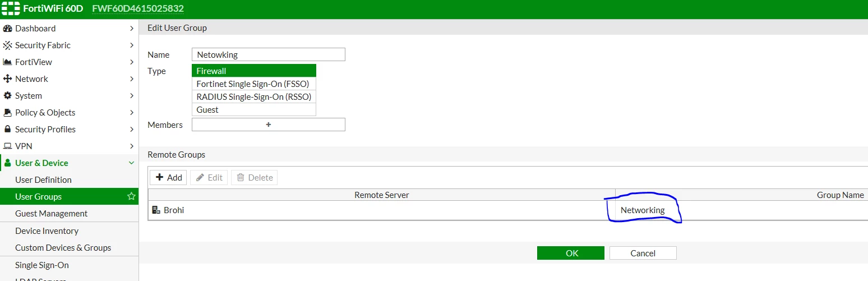The image size is (868, 281).
Task: Click the FortiView chart icon
Action: (x=7, y=62)
